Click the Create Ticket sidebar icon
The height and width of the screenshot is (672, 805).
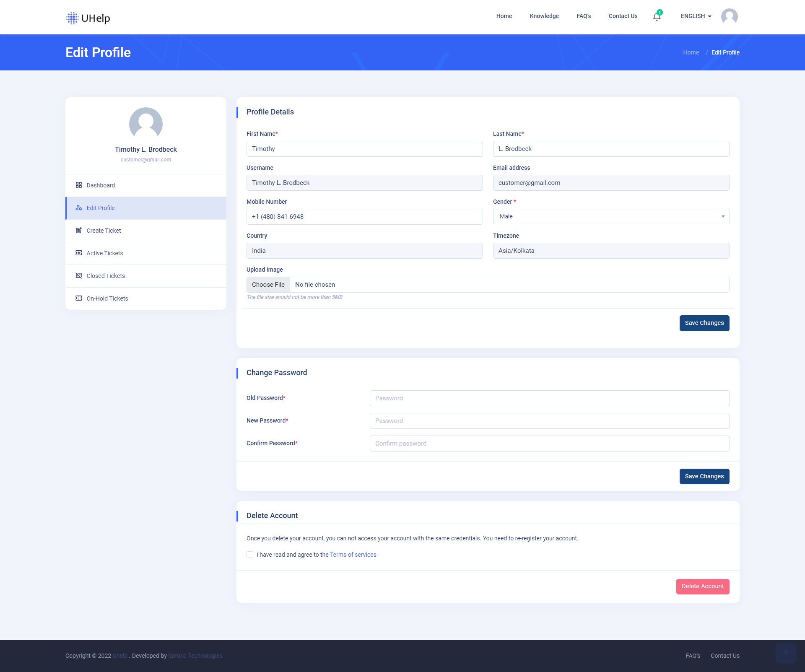79,230
